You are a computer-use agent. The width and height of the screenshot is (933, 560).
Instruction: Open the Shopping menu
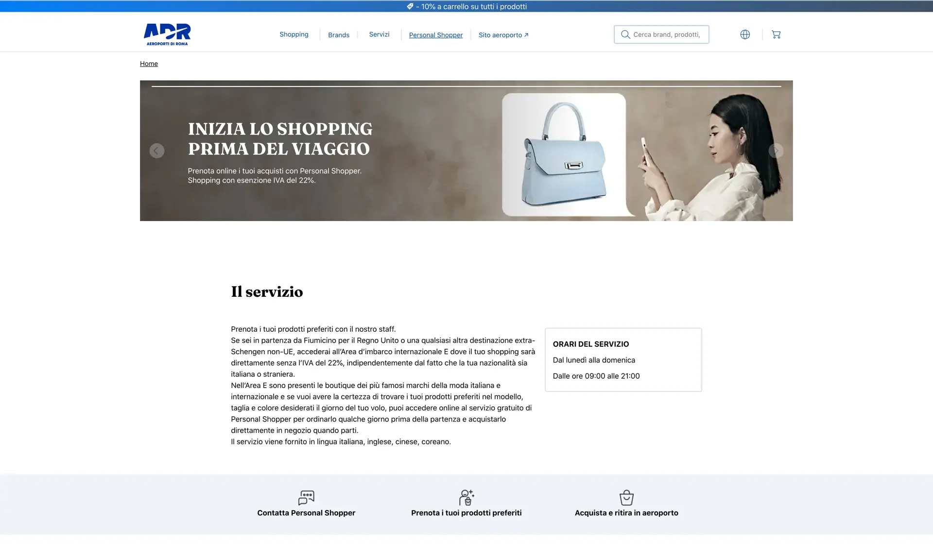[294, 34]
